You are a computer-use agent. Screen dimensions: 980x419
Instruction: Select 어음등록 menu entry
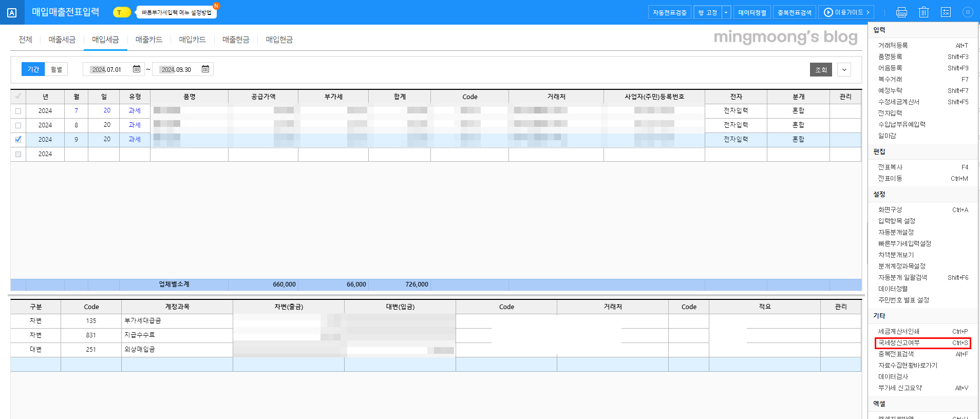[890, 68]
